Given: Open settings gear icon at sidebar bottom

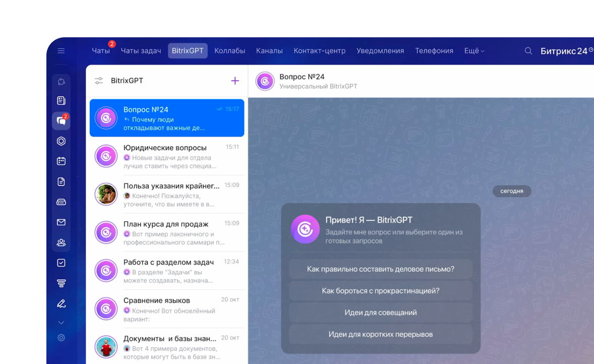Looking at the screenshot, I should 61,337.
